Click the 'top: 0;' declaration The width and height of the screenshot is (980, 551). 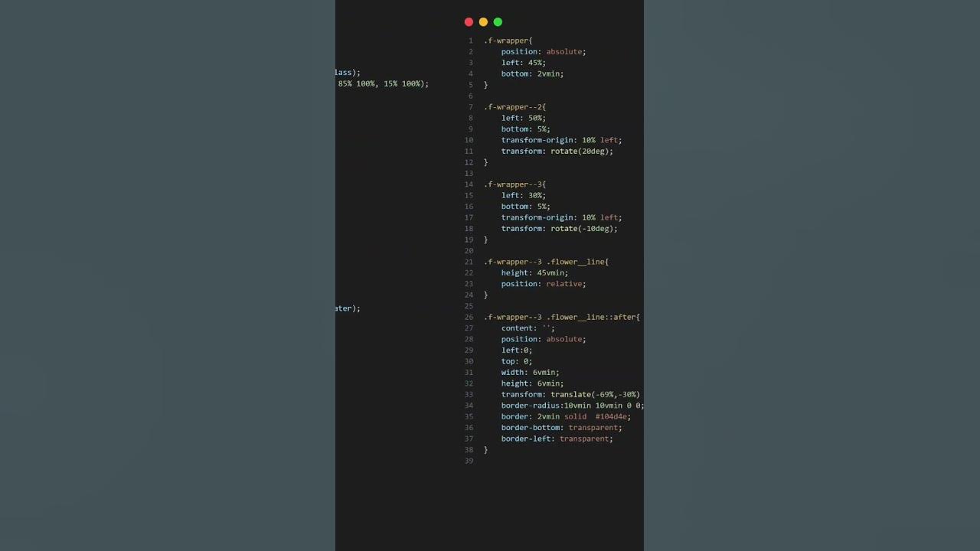(x=517, y=361)
